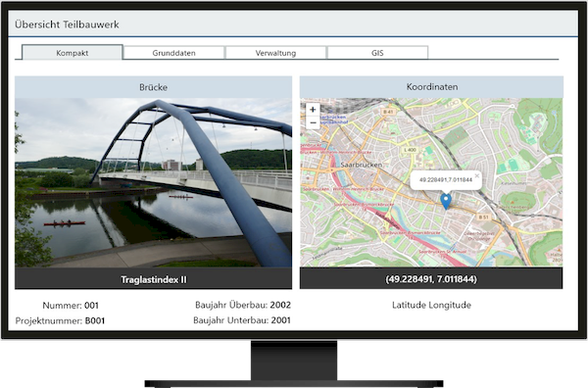Viewport: 588px width, 388px height.
Task: Click the Brücke panel header
Action: click(154, 87)
